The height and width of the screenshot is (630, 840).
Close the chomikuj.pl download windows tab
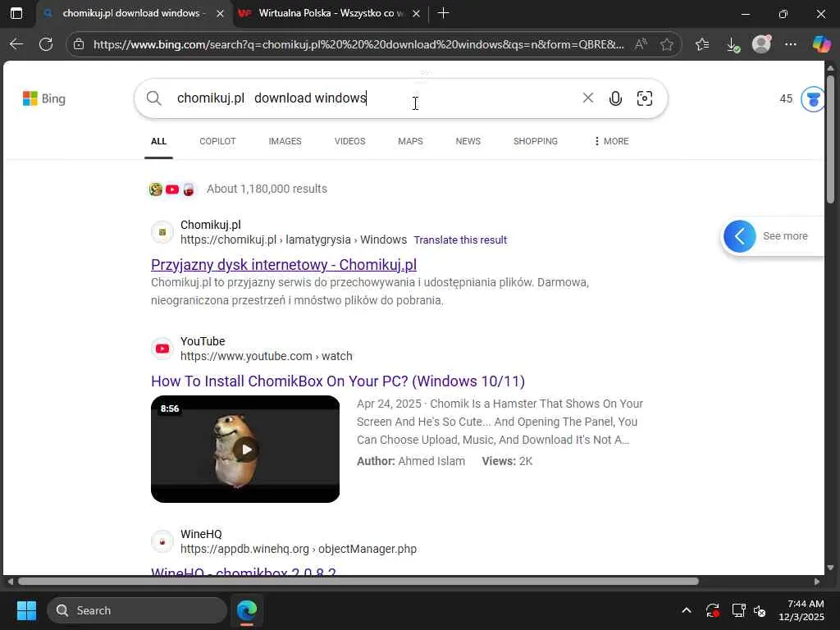pyautogui.click(x=220, y=14)
